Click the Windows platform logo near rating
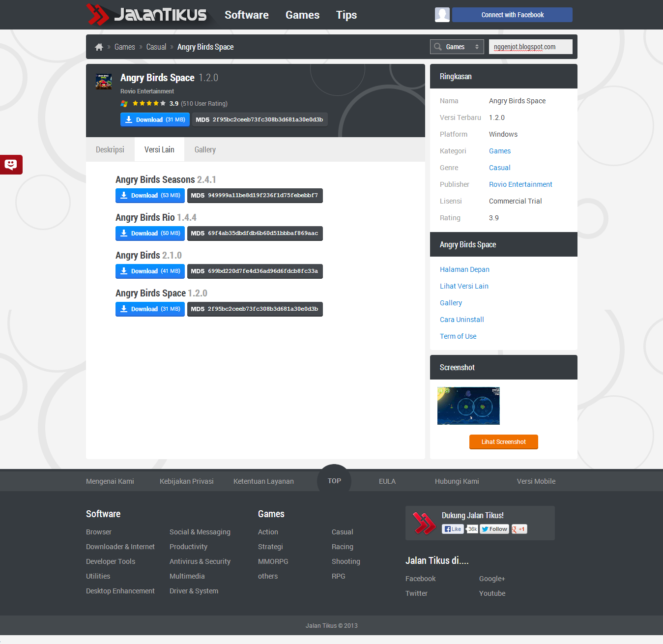Viewport: 663px width, 644px height. (124, 104)
